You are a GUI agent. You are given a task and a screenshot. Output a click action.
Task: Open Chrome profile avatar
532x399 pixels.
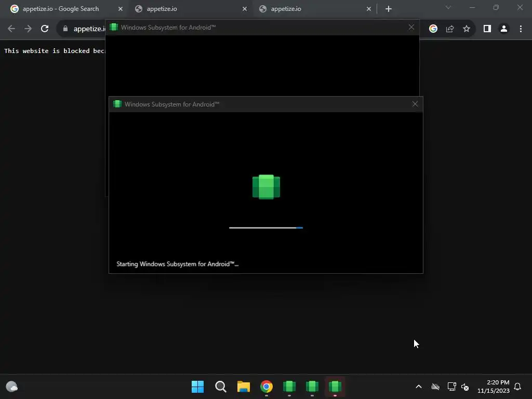tap(504, 29)
